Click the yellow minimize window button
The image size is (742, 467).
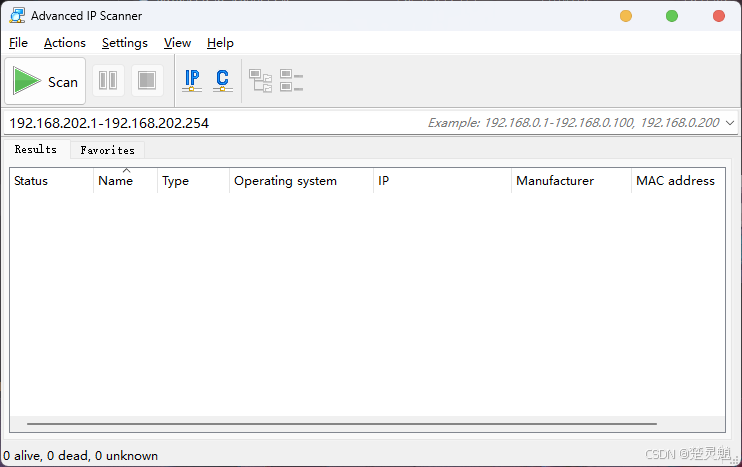pyautogui.click(x=626, y=16)
